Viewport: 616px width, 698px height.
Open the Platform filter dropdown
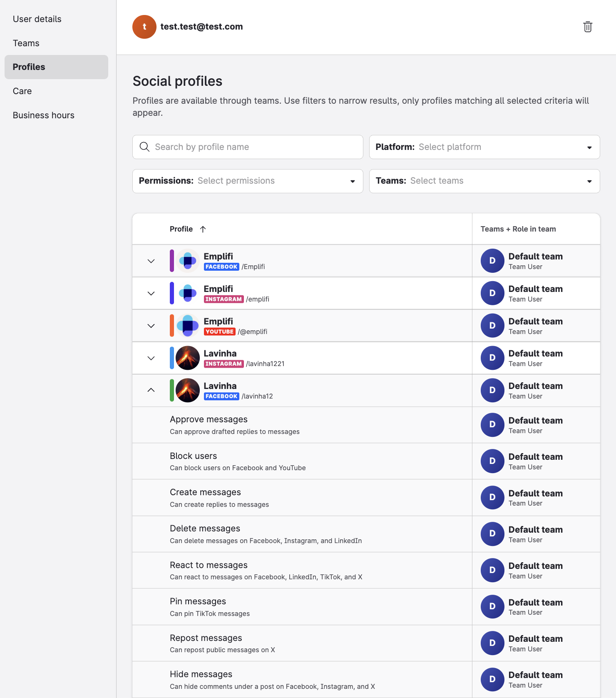coord(484,147)
